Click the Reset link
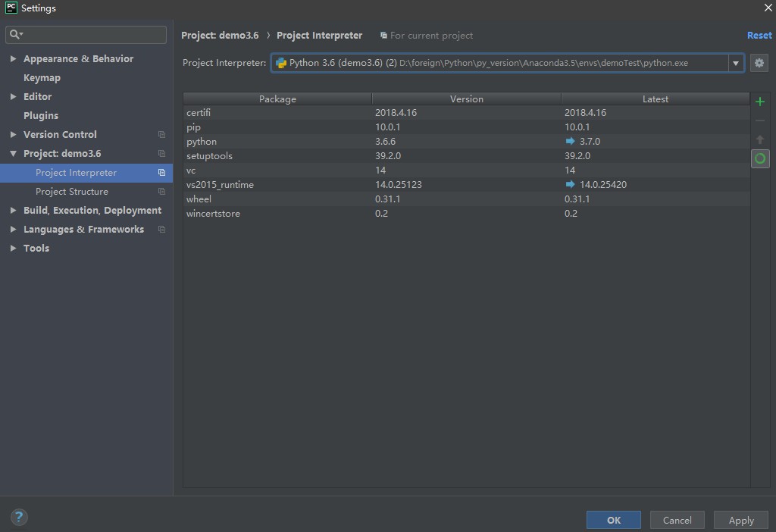The height and width of the screenshot is (532, 776). tap(759, 35)
